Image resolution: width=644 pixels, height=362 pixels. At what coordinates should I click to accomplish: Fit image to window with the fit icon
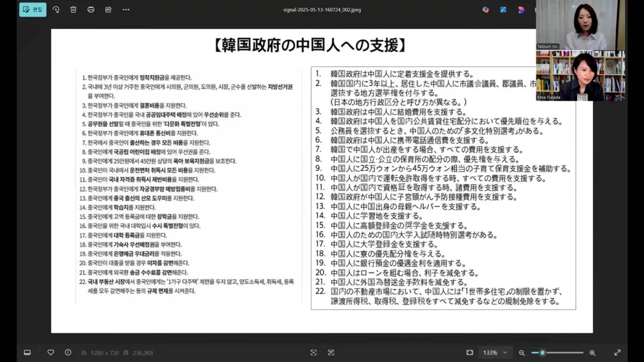pyautogui.click(x=470, y=352)
